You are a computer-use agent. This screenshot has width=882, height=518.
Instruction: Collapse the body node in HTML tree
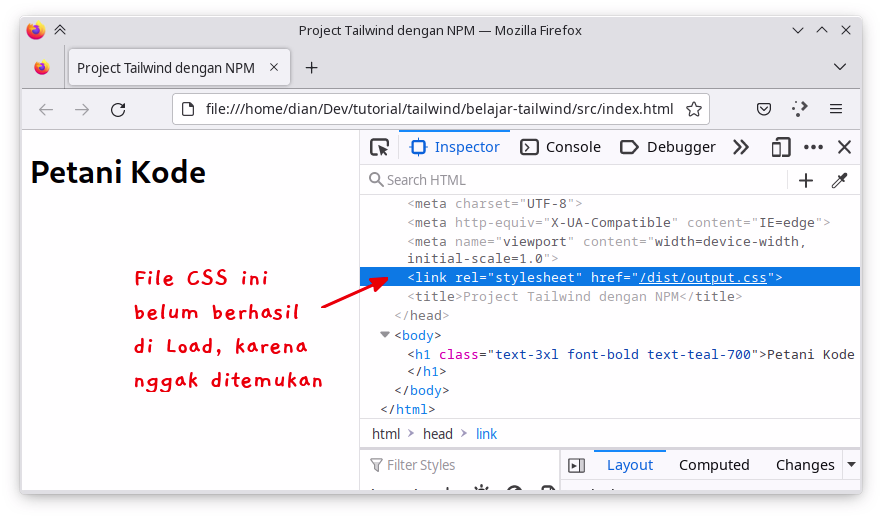[x=385, y=335]
